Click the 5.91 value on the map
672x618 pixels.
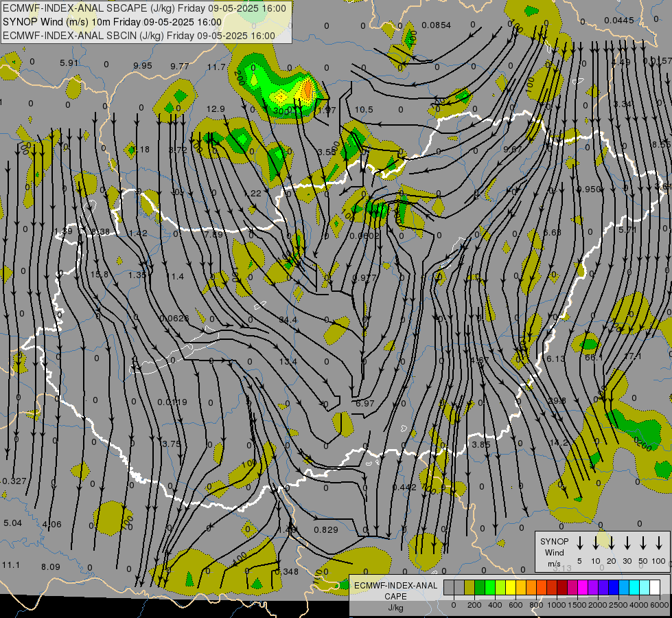(69, 63)
